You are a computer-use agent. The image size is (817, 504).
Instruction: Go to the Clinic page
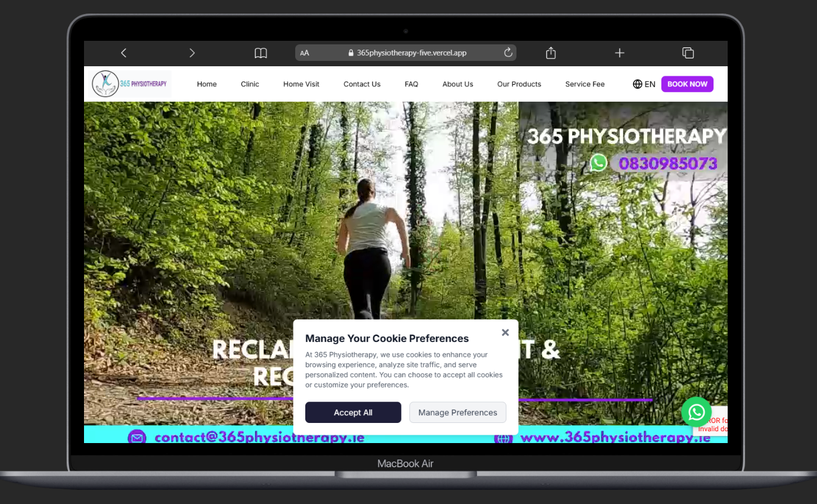pos(250,84)
